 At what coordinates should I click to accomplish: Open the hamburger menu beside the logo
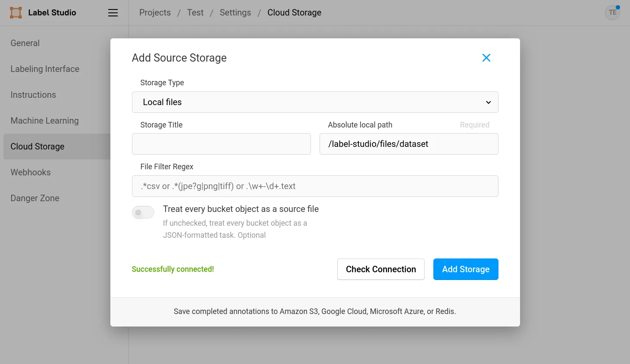pyautogui.click(x=113, y=12)
